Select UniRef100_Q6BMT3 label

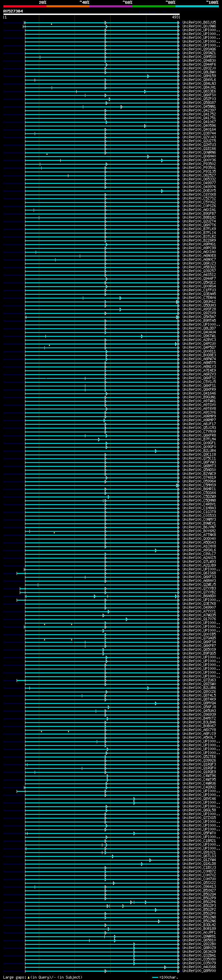pos(199,466)
